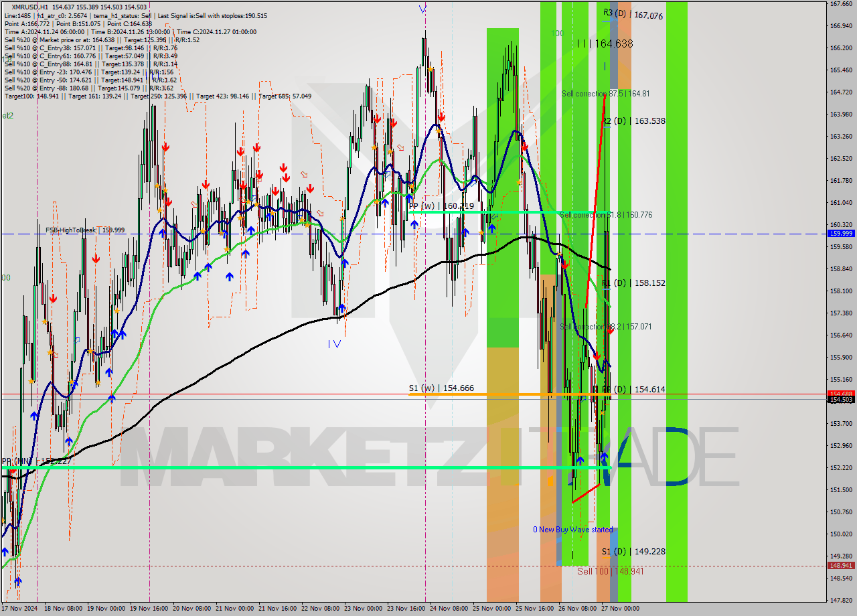Click the '26 Nov 08:00' time axis label
Viewport: 857px width, 616px height.
click(578, 609)
